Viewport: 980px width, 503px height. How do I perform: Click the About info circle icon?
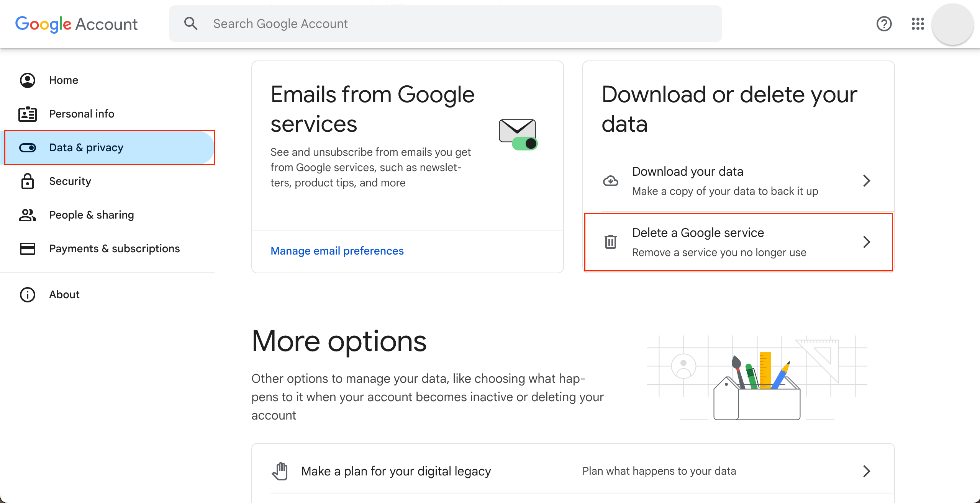pos(27,294)
